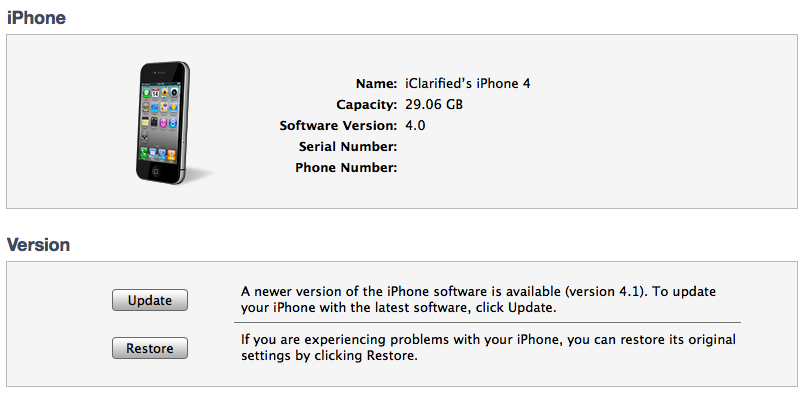This screenshot has width=806, height=397.
Task: Click the Serial Number label
Action: [x=348, y=147]
